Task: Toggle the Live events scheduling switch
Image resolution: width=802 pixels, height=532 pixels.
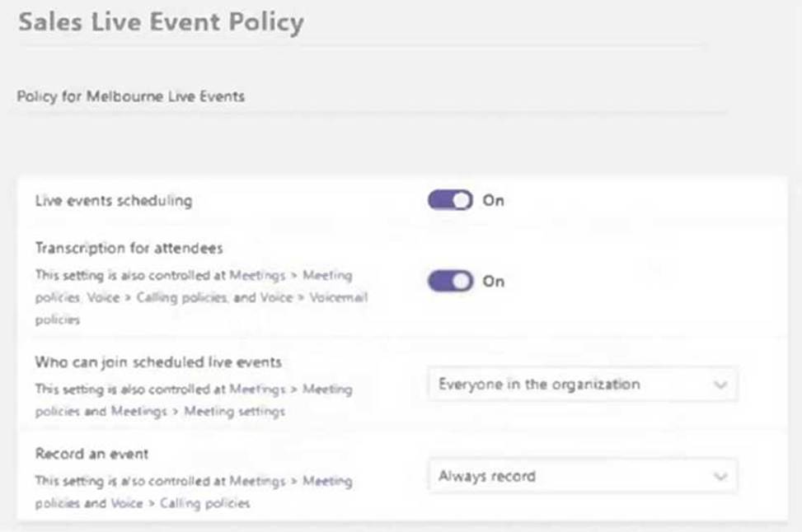Action: 450,200
